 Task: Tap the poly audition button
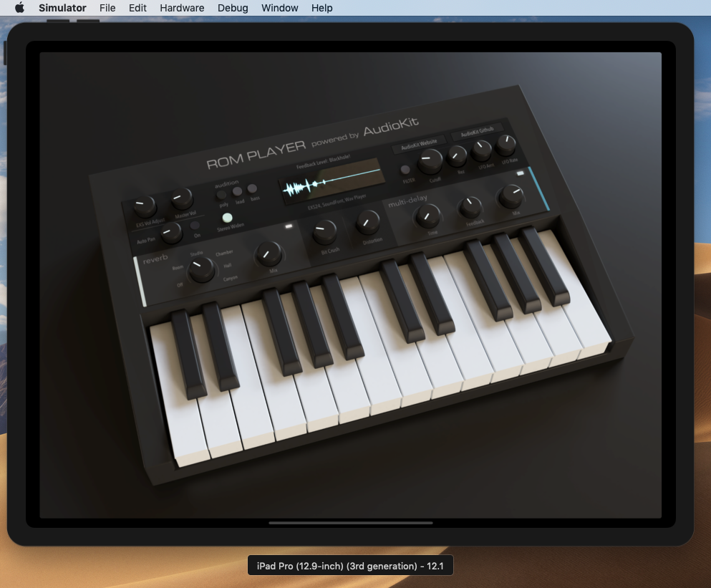point(221,195)
